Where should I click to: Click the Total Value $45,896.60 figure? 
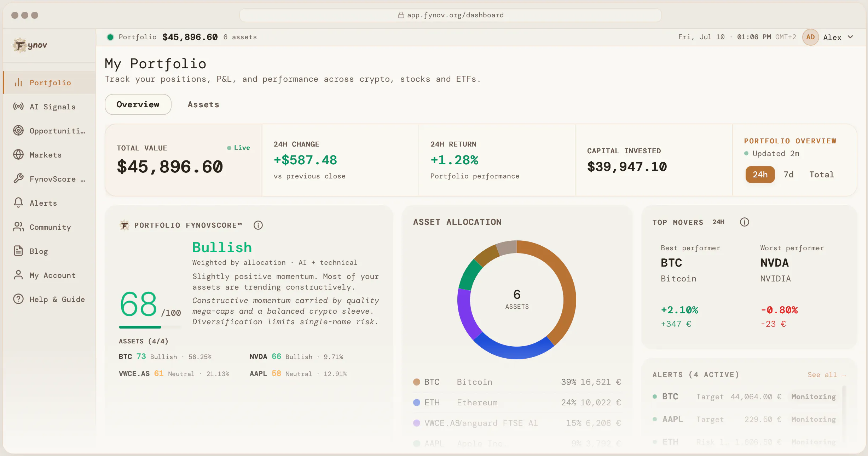point(170,167)
